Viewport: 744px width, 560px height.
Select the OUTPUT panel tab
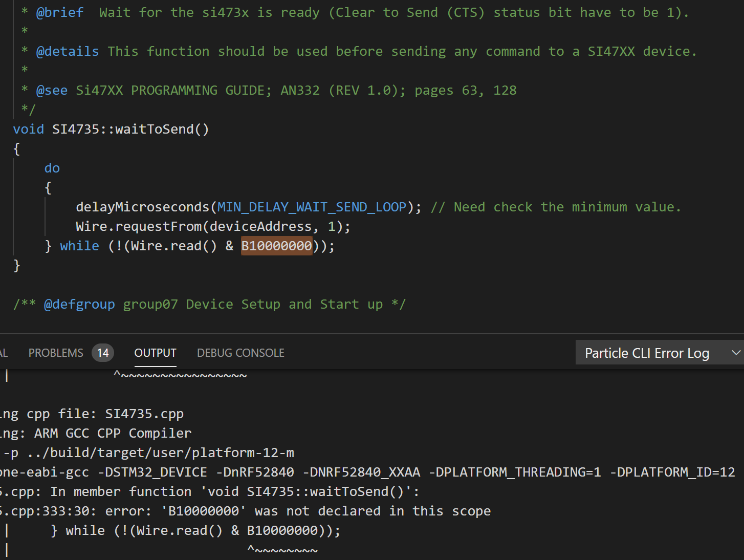[155, 353]
